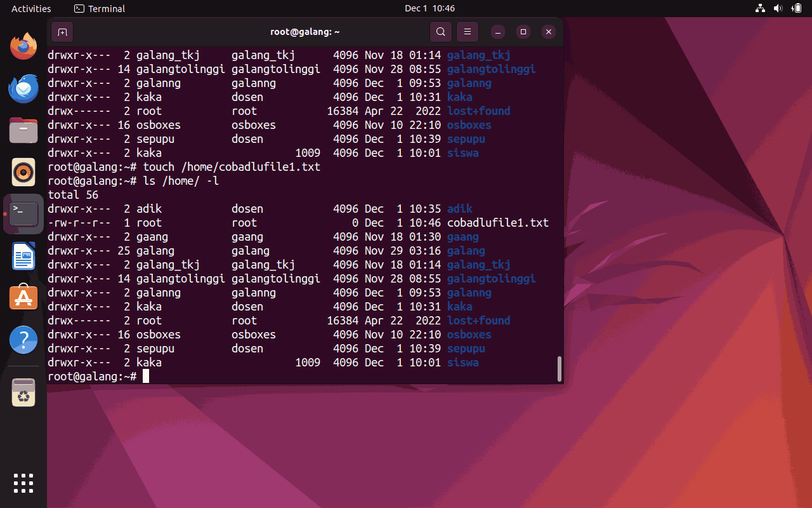The height and width of the screenshot is (508, 812).
Task: Search within the terminal output
Action: [441, 32]
